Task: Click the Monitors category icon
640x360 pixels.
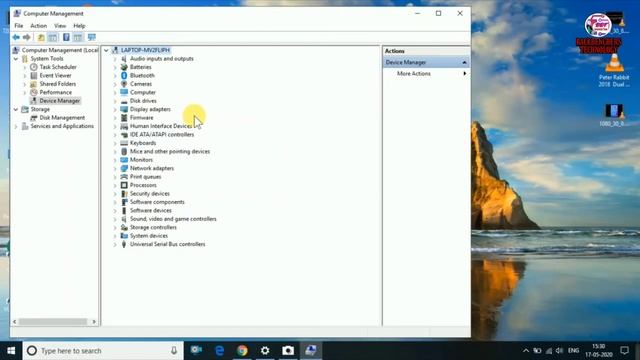Action: 124,160
